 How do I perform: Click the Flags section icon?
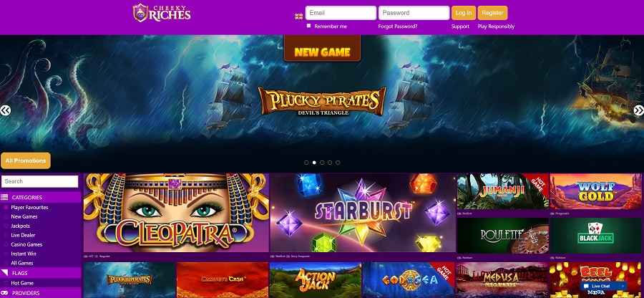(x=4, y=273)
